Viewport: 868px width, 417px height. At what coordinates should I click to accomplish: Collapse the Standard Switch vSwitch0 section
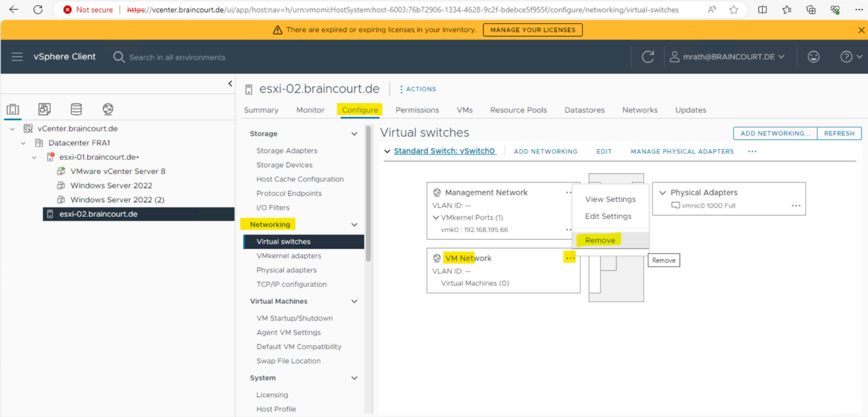[387, 151]
